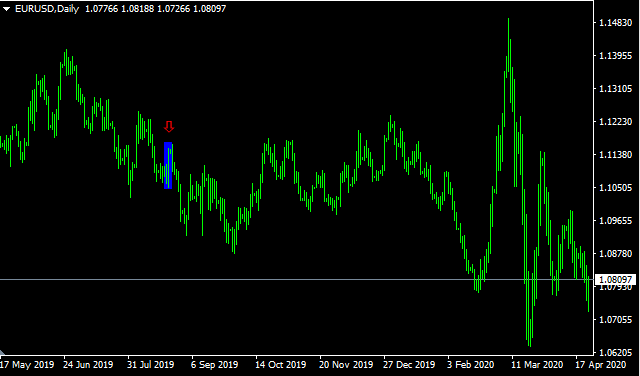The height and width of the screenshot is (376, 640).
Task: Click the red down arrow marker
Action: click(x=169, y=127)
